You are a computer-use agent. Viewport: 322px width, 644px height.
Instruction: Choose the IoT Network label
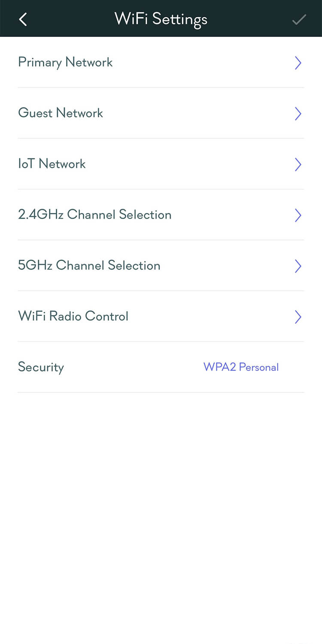point(52,164)
